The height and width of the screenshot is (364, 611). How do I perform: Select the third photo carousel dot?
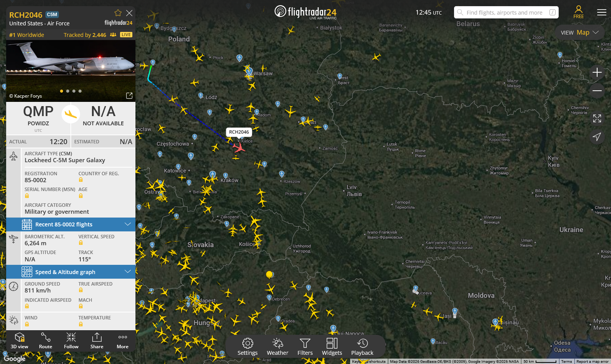(x=74, y=91)
